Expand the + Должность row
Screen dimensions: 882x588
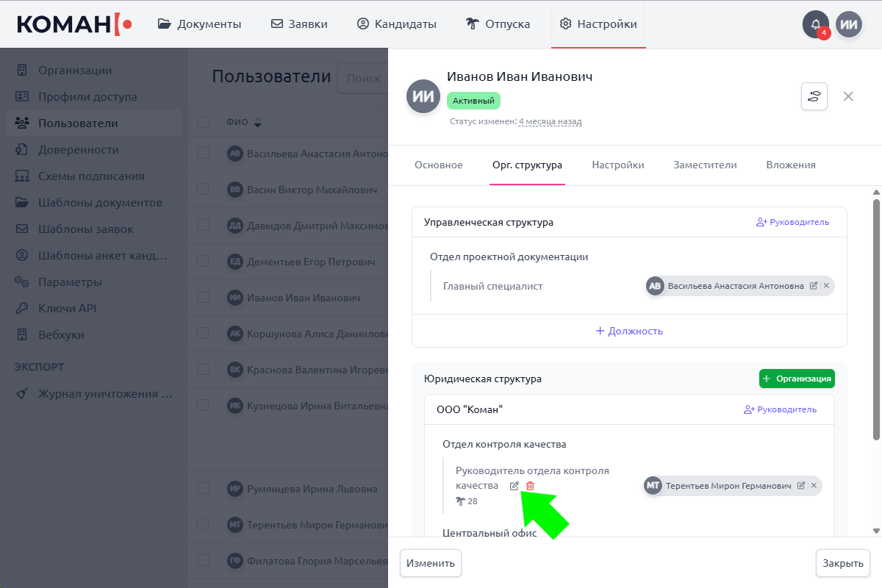point(629,331)
